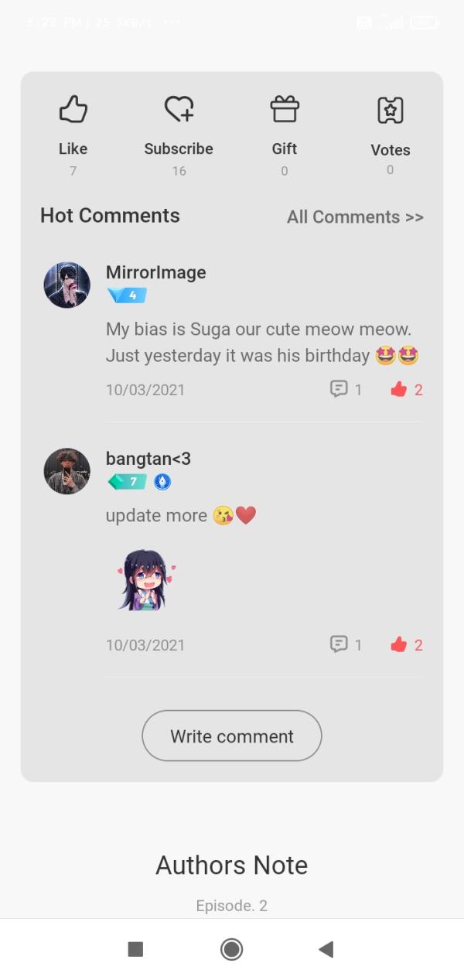Viewport: 464px width, 980px height.
Task: Tap MirrorImage's level 4 badge
Action: (x=127, y=295)
